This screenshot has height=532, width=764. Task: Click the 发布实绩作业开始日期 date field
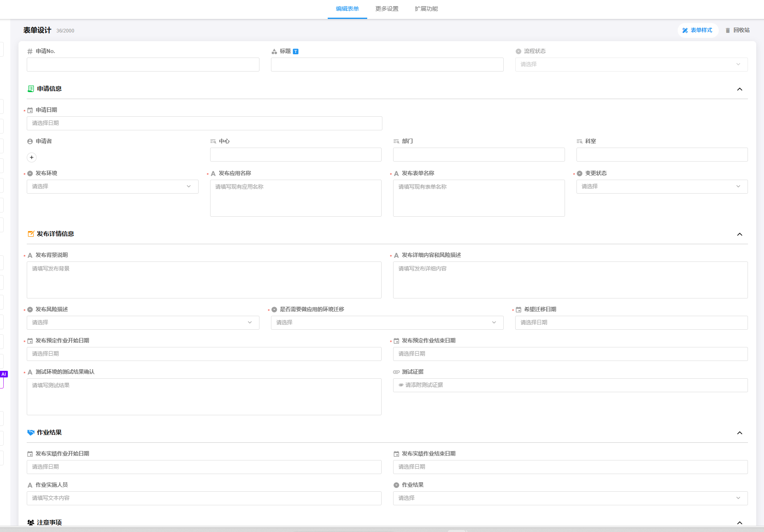(204, 467)
